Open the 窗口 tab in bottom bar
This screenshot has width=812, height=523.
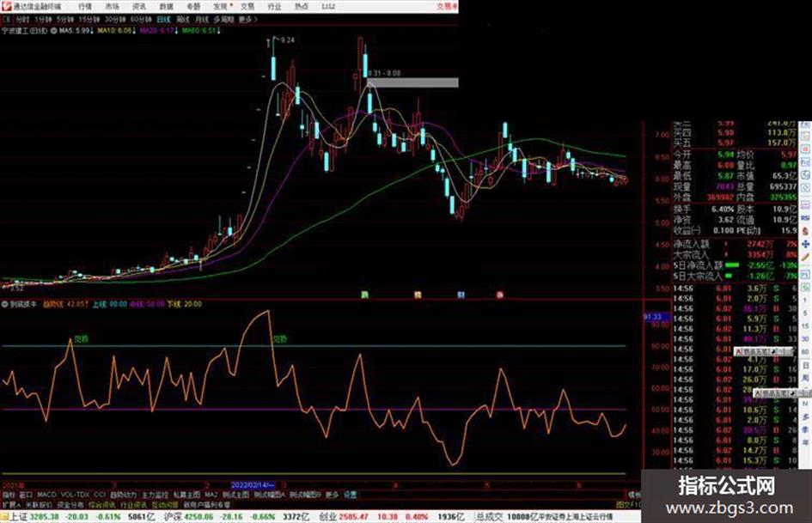coord(26,495)
